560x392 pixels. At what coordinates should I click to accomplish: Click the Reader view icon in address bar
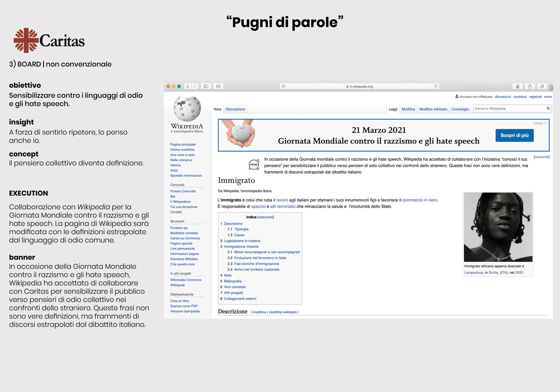tap(284, 86)
